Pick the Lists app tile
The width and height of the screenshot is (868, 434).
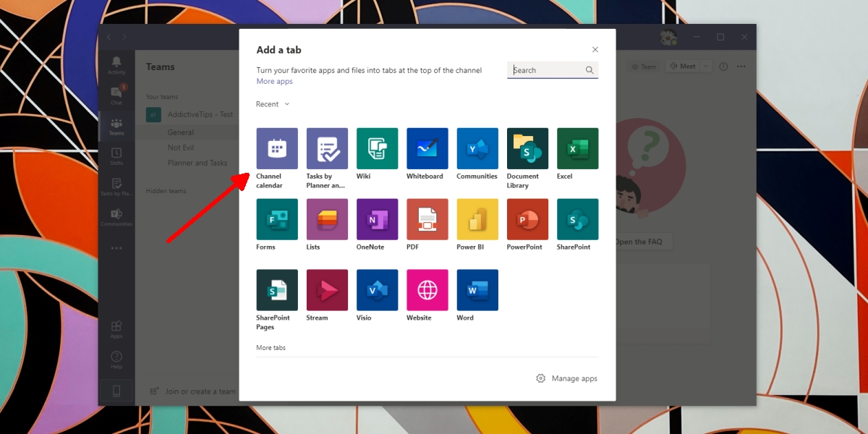click(x=327, y=219)
